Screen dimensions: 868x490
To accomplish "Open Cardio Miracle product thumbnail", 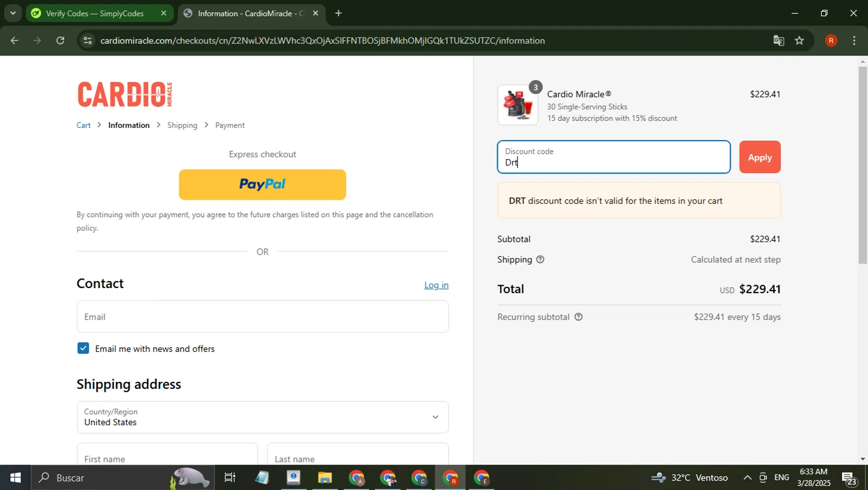I will 518,105.
